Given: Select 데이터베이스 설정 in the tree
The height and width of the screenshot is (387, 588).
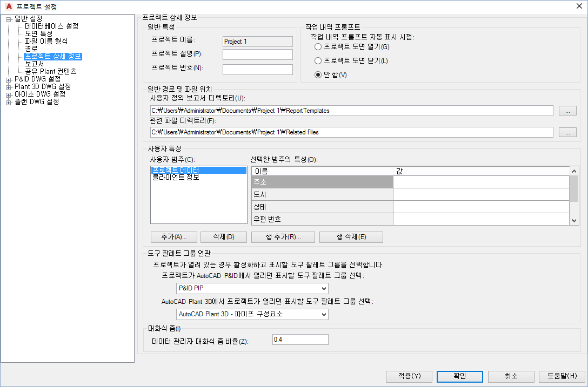Looking at the screenshot, I should [52, 26].
